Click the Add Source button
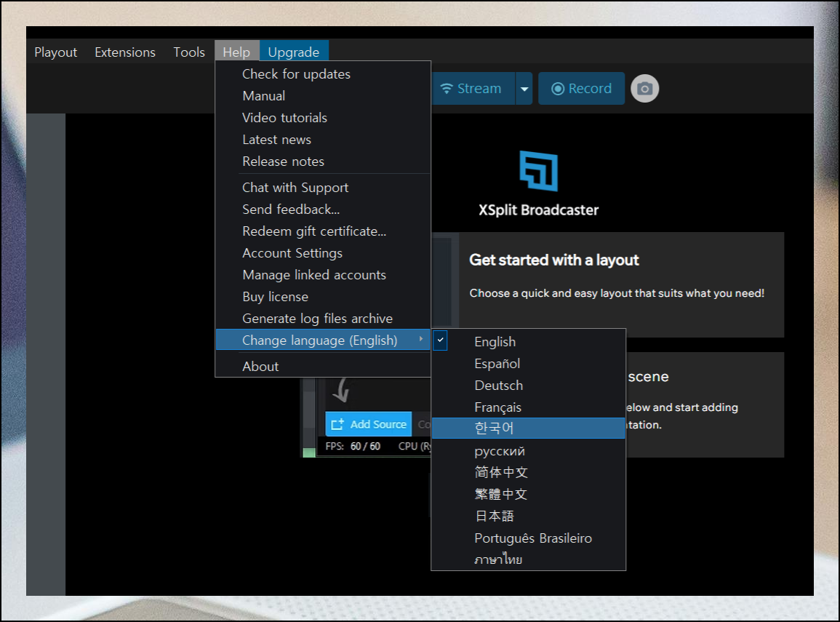Image resolution: width=840 pixels, height=622 pixels. tap(369, 424)
